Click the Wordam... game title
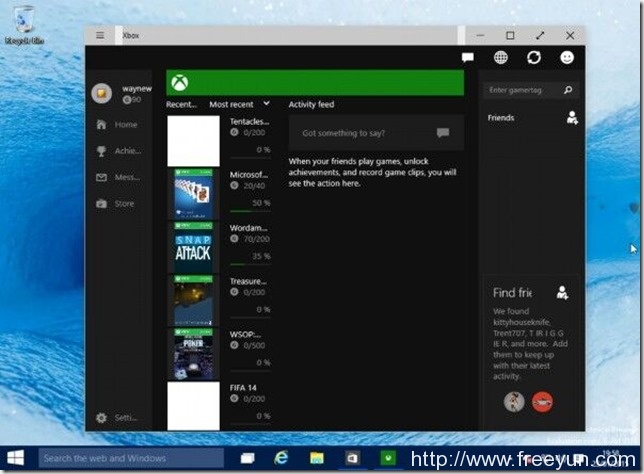This screenshot has width=644, height=474. pyautogui.click(x=248, y=228)
